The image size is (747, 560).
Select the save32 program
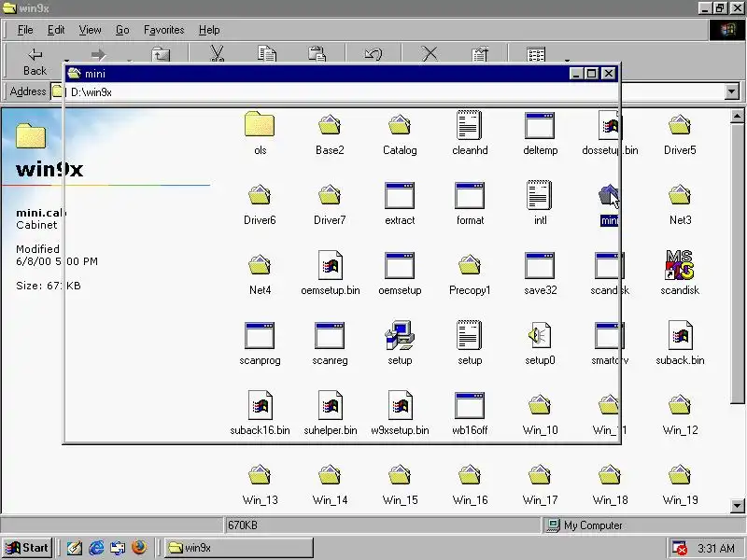pyautogui.click(x=540, y=273)
